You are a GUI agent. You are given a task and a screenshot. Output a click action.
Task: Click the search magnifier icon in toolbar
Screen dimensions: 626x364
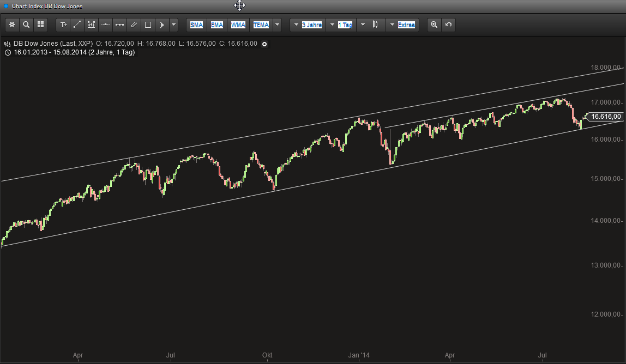26,25
